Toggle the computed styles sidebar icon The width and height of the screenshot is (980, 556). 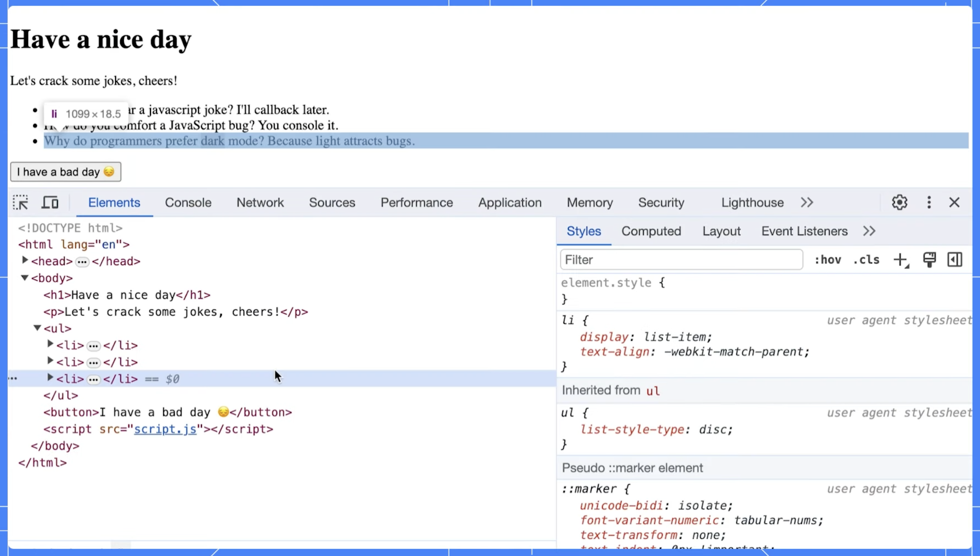955,260
